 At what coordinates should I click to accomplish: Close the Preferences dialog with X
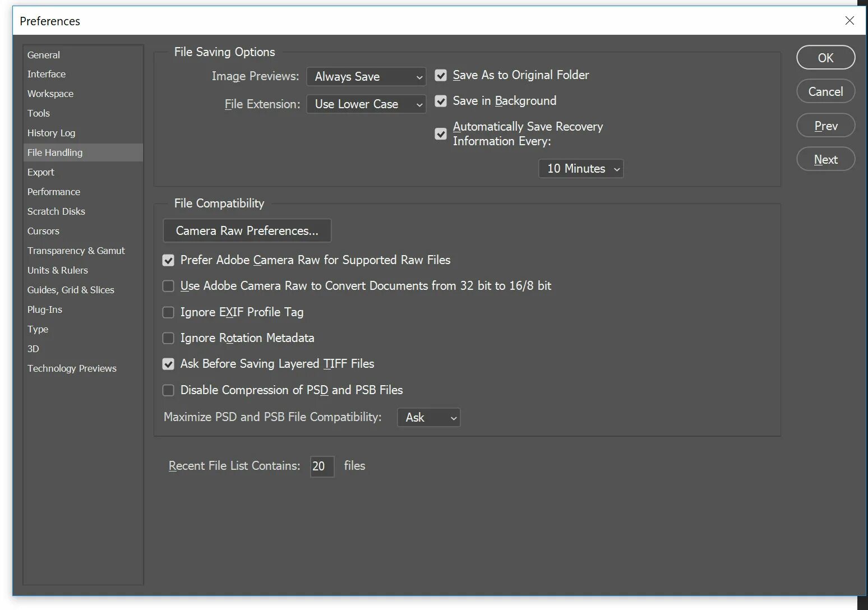click(x=850, y=21)
